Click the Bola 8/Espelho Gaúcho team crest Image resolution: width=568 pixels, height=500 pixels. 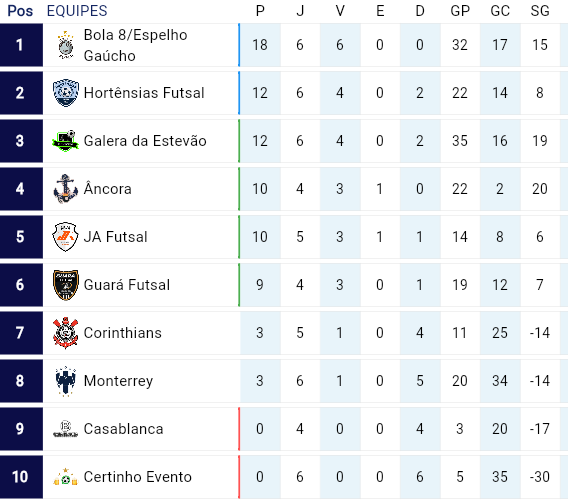point(66,45)
